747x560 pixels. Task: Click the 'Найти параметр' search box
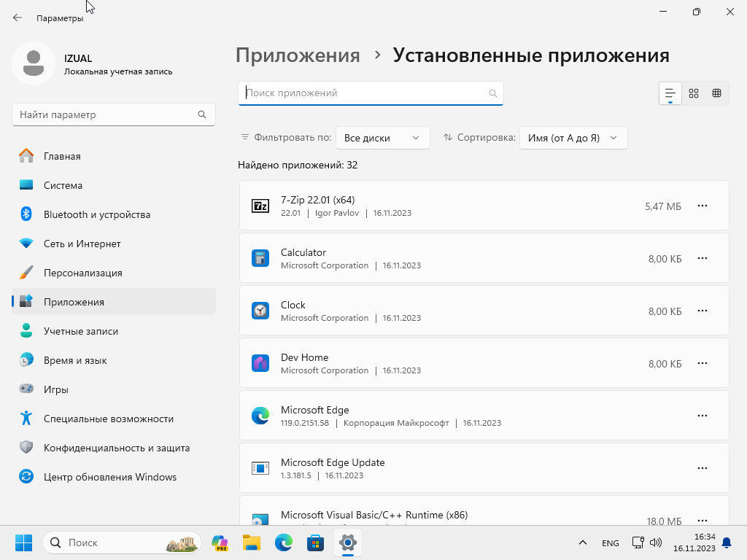(106, 114)
